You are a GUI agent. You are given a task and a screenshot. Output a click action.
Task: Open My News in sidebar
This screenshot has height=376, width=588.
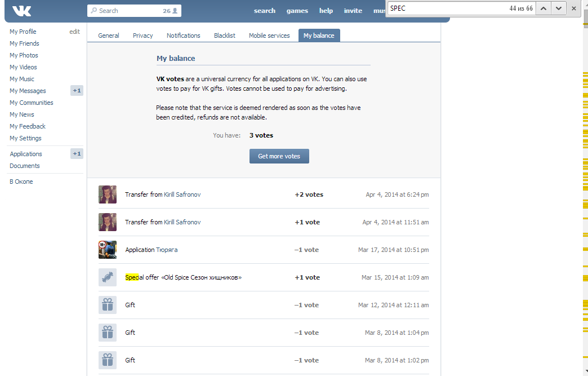[22, 114]
